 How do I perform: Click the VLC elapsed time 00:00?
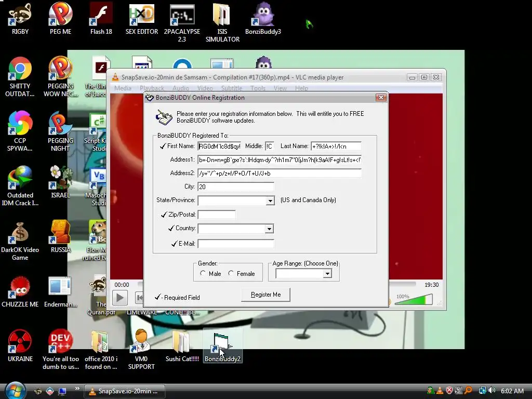pos(122,285)
